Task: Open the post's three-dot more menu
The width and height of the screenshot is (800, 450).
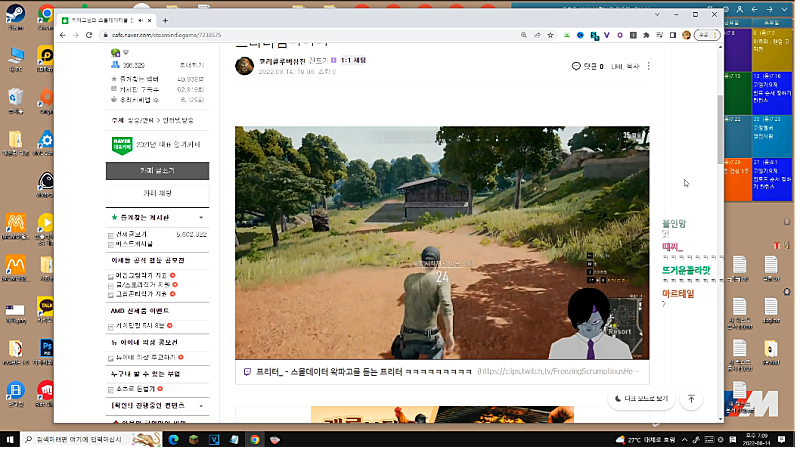Action: 649,66
